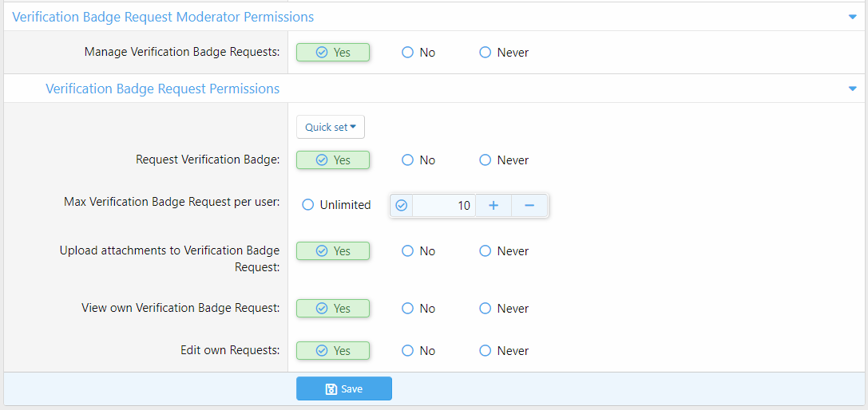Click the Save button
Image resolution: width=868 pixels, height=410 pixels.
click(x=344, y=389)
